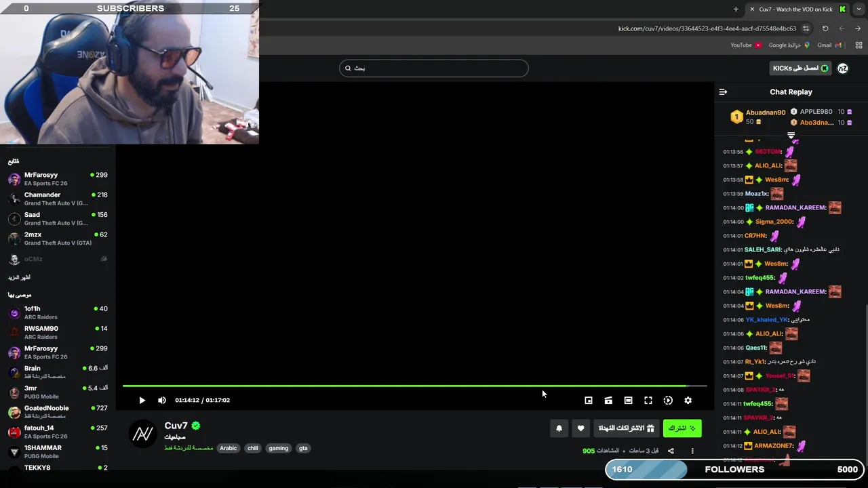This screenshot has height=488, width=868.
Task: Open 3mr PUBG Mobile channel
Action: tap(58, 392)
